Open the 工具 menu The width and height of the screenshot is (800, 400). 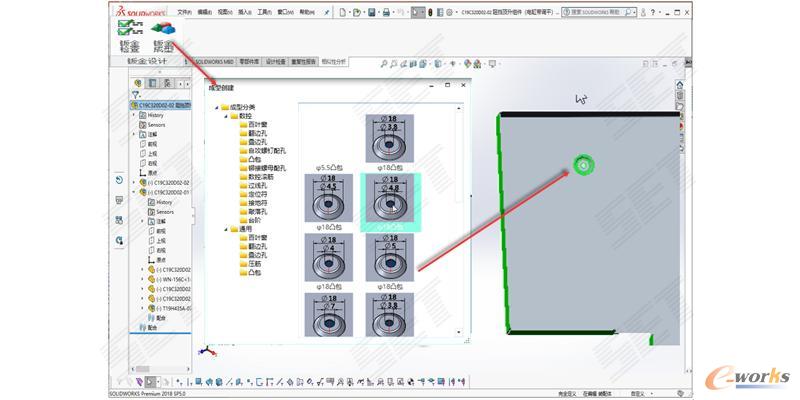[x=265, y=12]
